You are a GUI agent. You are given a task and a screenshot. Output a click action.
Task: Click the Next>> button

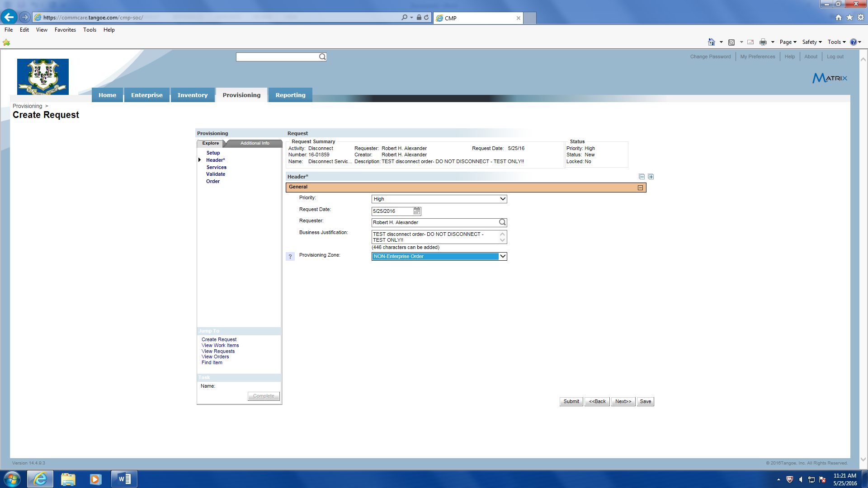(623, 401)
